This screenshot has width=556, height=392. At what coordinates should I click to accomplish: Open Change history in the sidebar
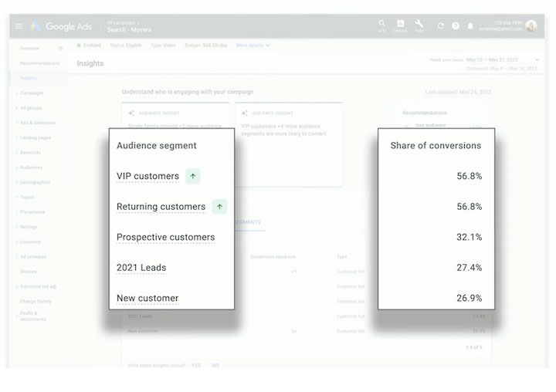pos(36,301)
